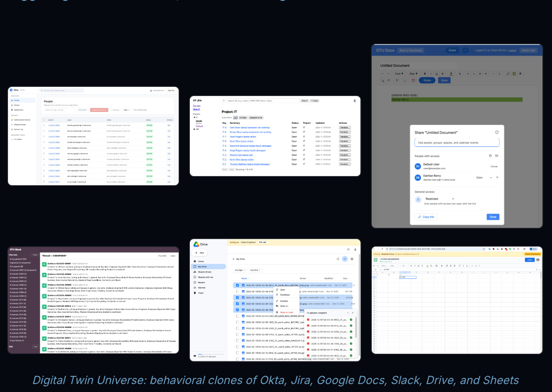Select Rename in the Drive context menu

tap(286, 301)
